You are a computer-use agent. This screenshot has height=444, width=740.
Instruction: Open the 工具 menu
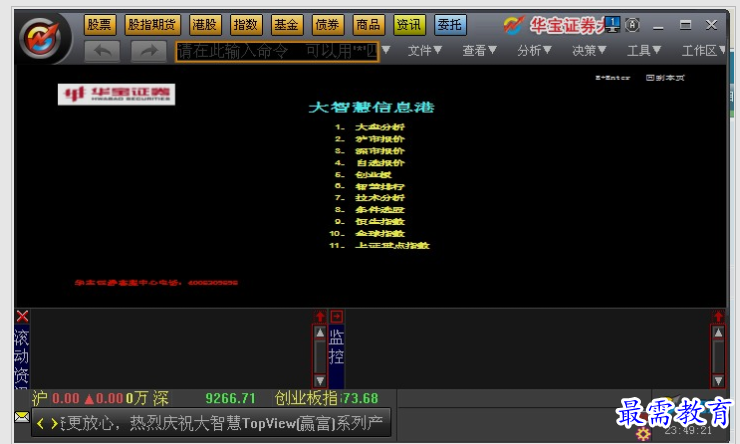(644, 50)
